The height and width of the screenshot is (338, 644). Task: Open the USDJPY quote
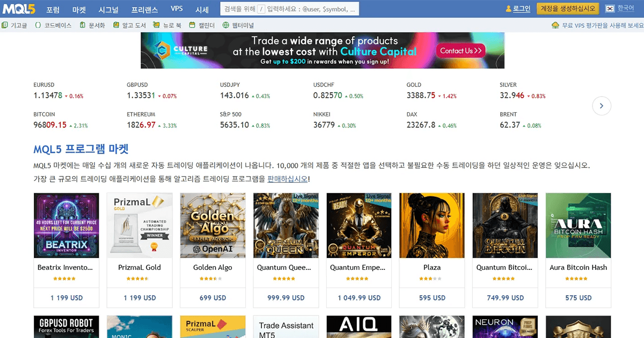tap(245, 91)
